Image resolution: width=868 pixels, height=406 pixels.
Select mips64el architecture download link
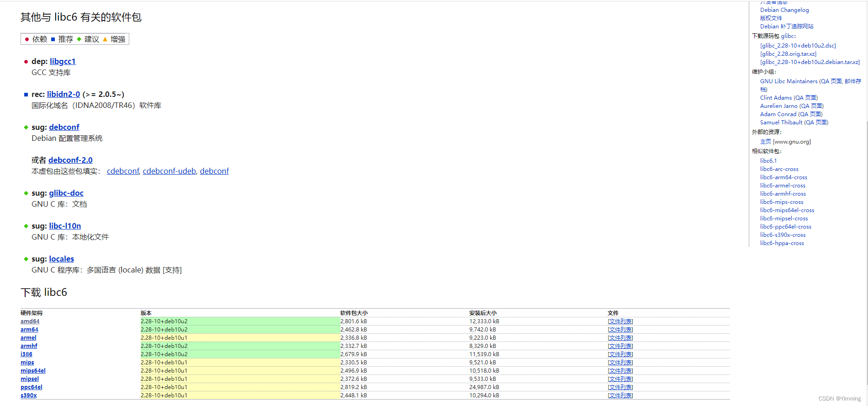click(x=33, y=371)
